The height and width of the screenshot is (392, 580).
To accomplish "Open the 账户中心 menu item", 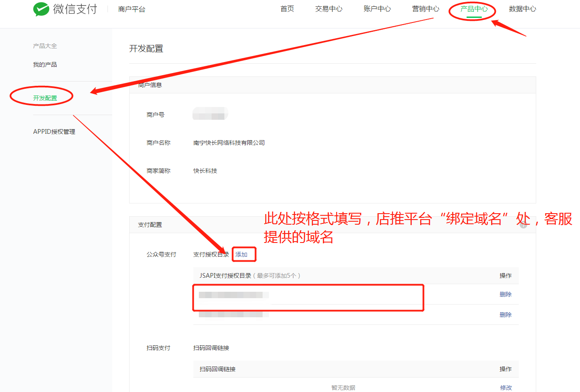I will point(377,8).
